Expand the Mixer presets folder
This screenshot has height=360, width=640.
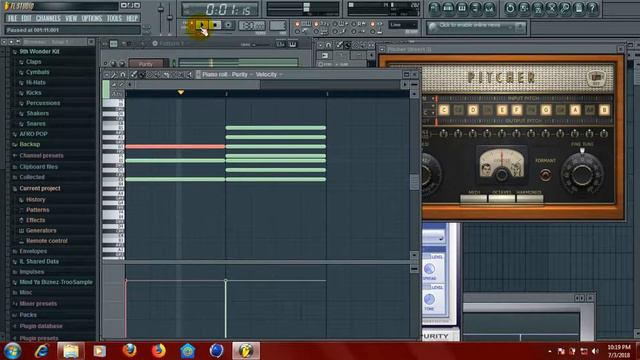point(38,304)
